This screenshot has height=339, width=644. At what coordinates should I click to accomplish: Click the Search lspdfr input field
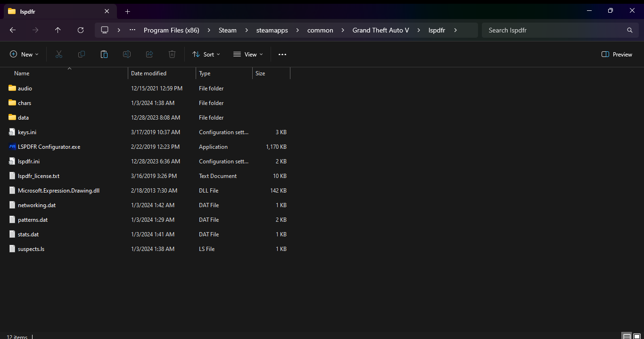pos(554,30)
